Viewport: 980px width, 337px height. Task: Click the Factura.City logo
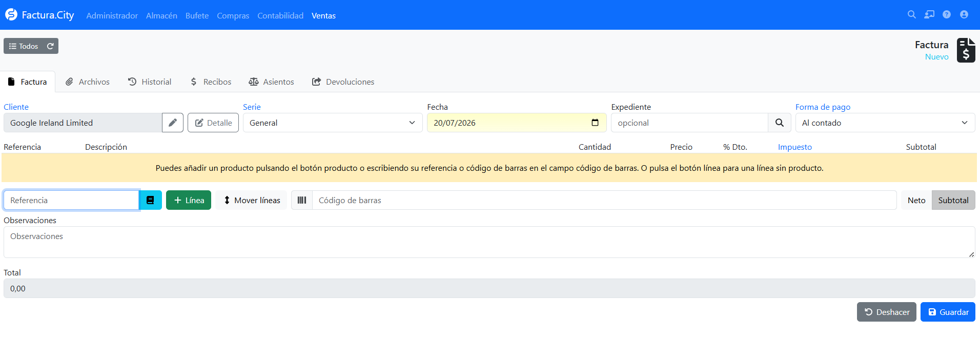(39, 15)
